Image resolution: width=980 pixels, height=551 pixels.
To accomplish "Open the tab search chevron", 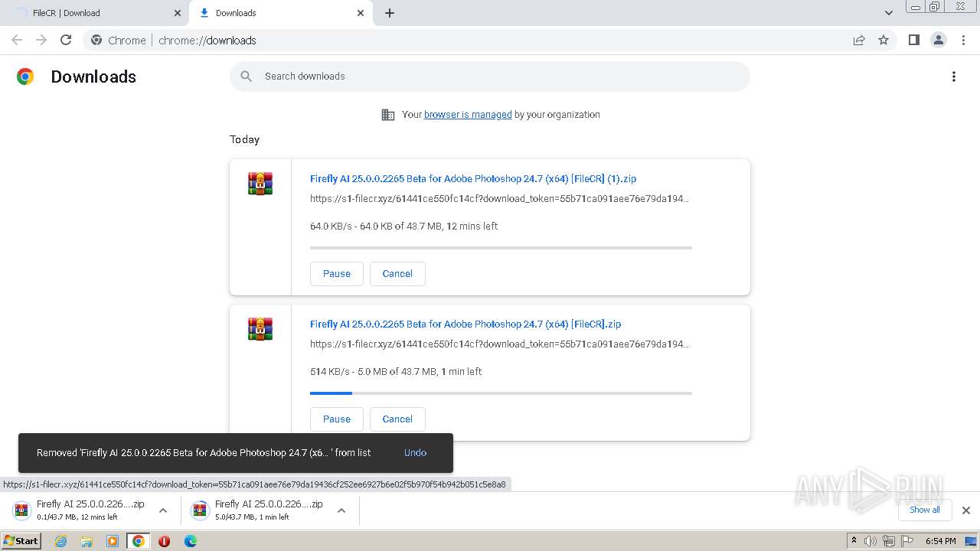I will [889, 13].
